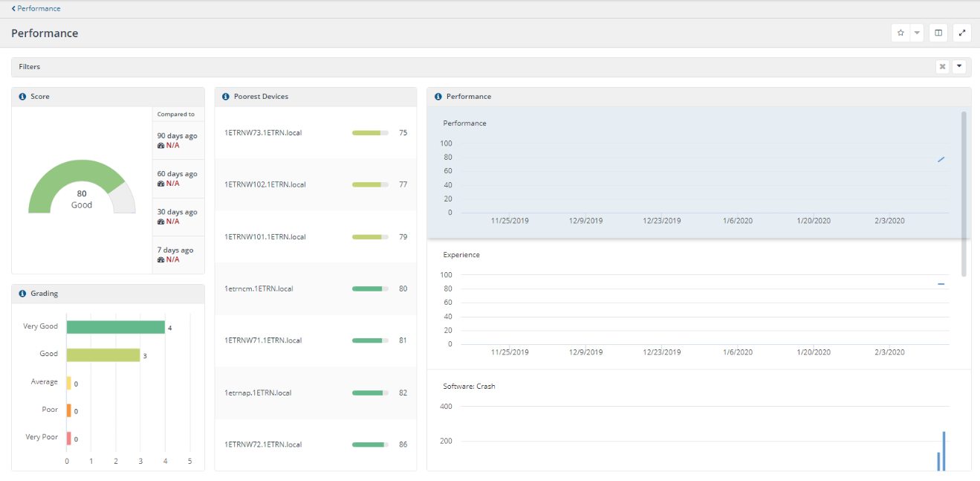Image resolution: width=980 pixels, height=481 pixels.
Task: Click the 60 days ago N/A icon
Action: 160,184
